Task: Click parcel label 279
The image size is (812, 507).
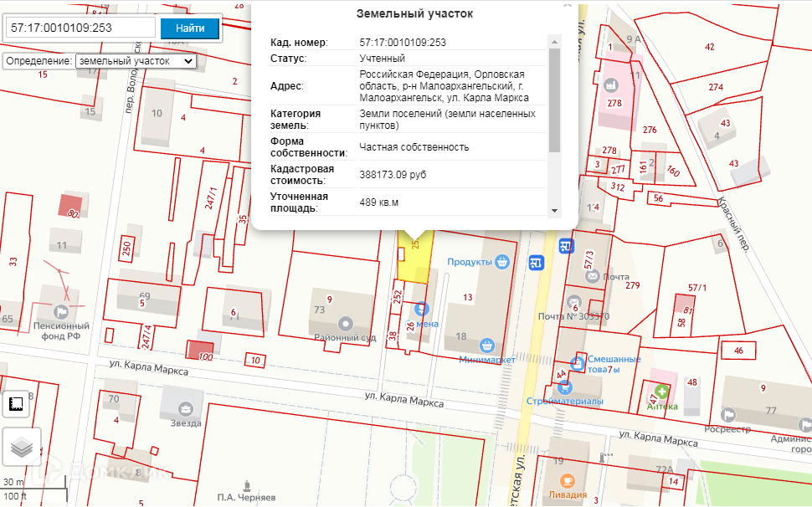Action: [x=632, y=285]
